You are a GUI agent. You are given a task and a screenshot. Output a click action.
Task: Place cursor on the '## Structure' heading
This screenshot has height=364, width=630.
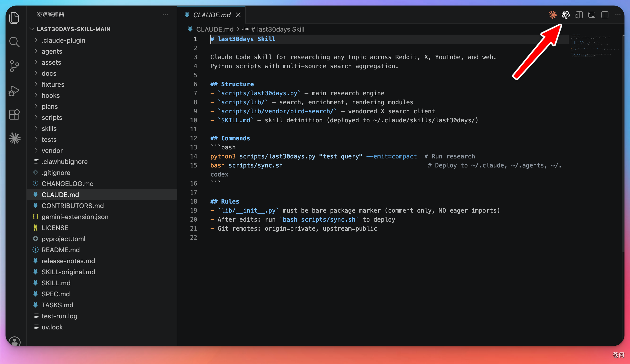(232, 84)
